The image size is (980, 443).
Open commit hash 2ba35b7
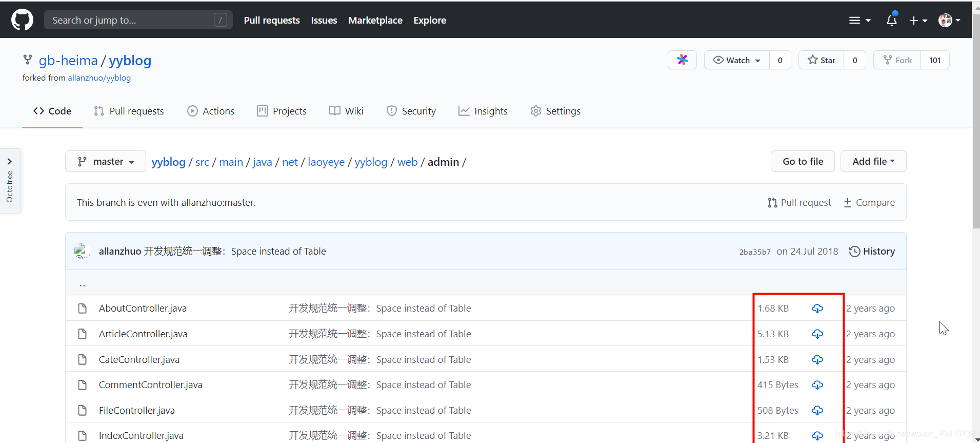pyautogui.click(x=755, y=252)
